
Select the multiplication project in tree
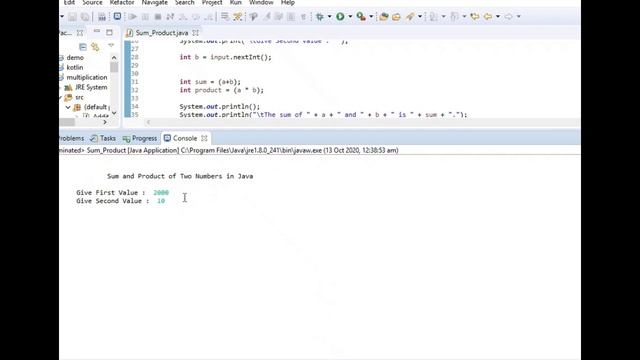(x=87, y=77)
